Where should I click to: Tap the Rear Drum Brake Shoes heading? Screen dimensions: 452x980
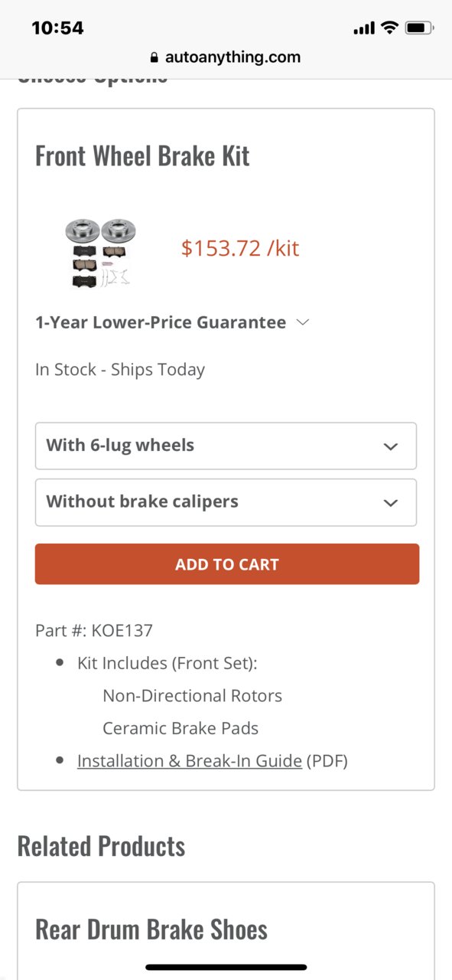(x=151, y=929)
